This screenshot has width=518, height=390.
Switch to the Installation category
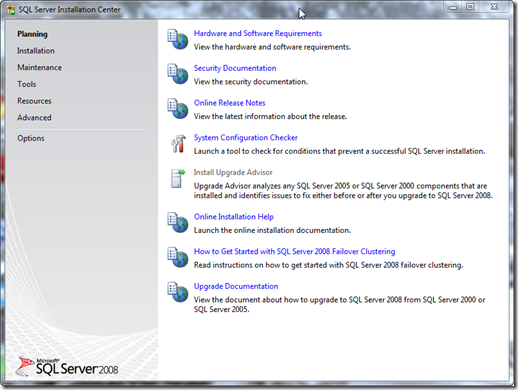36,51
